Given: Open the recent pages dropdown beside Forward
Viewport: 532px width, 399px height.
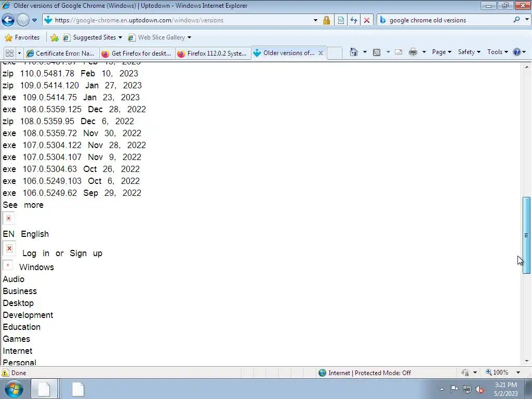Looking at the screenshot, I should tap(34, 20).
